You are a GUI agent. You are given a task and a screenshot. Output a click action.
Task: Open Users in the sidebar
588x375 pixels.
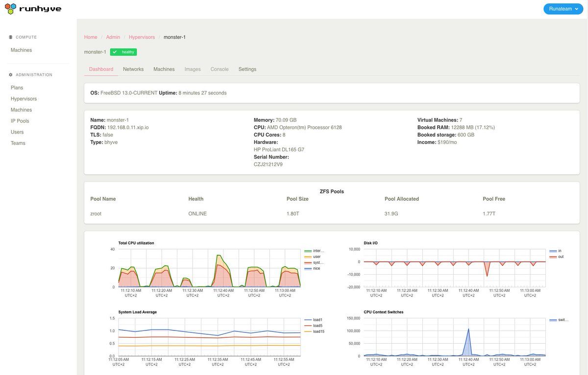pos(17,132)
